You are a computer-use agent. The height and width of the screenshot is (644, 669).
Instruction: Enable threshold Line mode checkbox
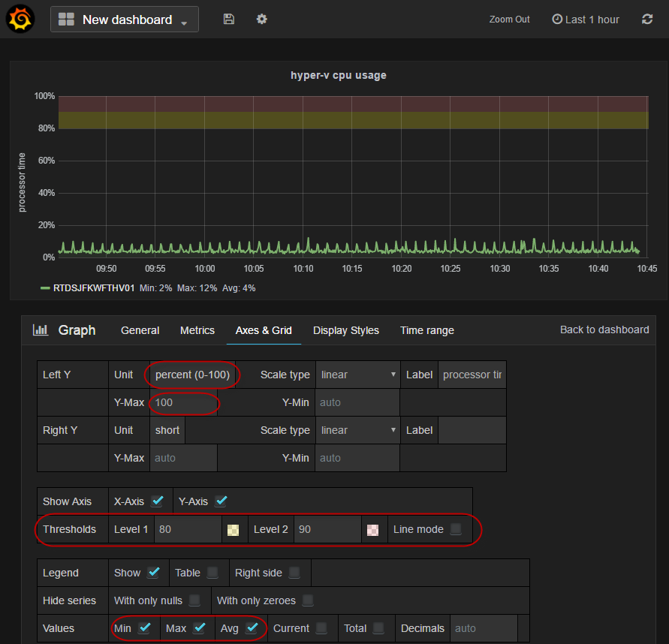point(456,529)
